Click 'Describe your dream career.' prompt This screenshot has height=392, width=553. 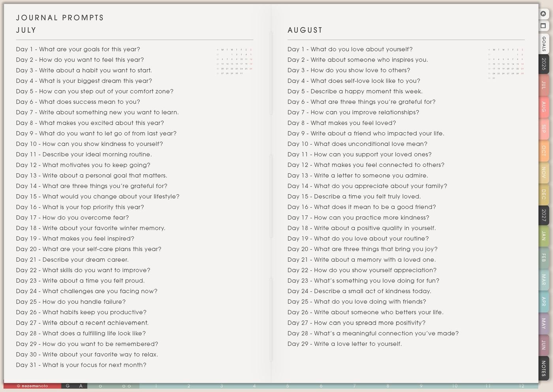coord(85,260)
